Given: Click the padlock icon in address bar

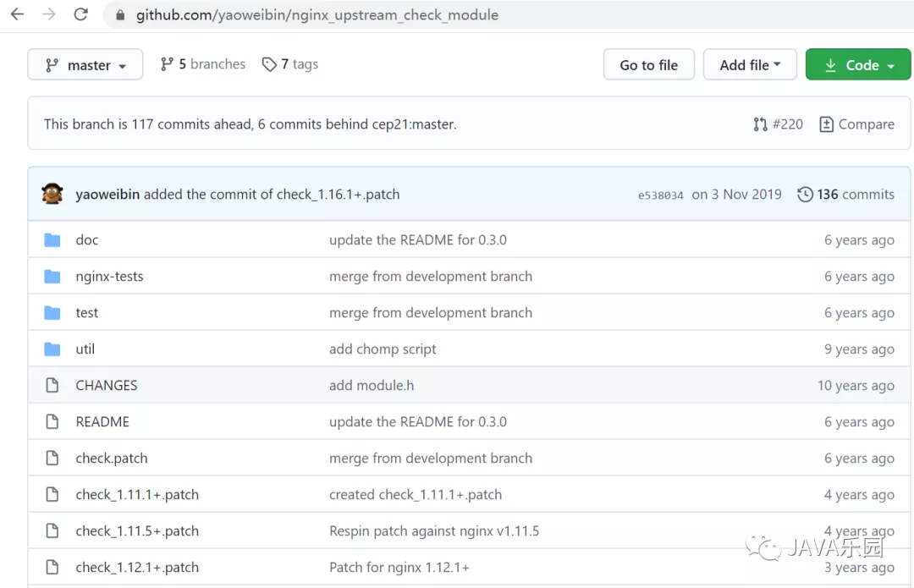Looking at the screenshot, I should coord(120,15).
